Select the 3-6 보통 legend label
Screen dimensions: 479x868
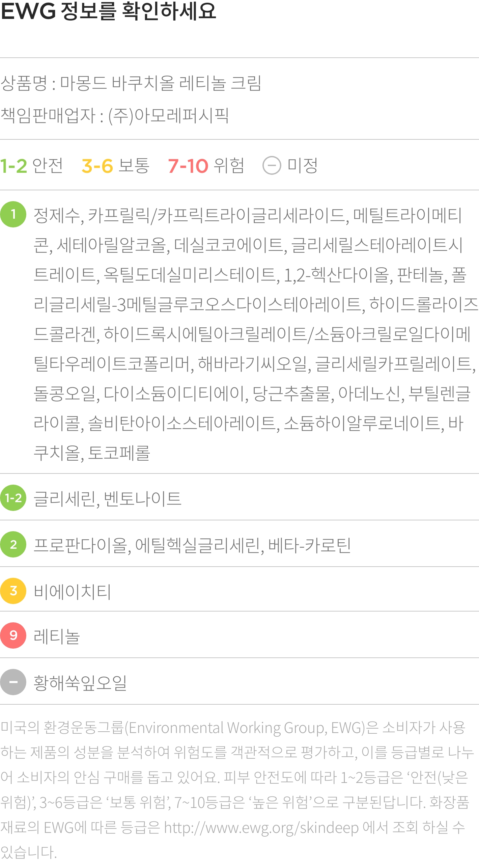click(115, 166)
